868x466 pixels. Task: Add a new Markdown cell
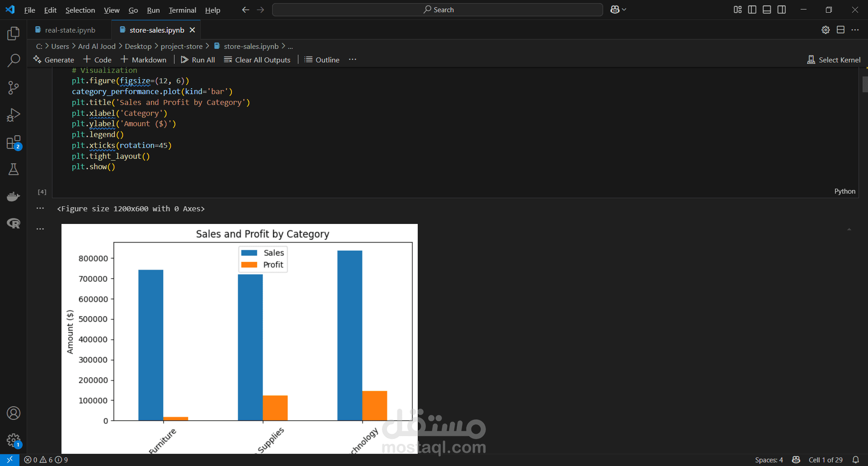[x=144, y=60]
